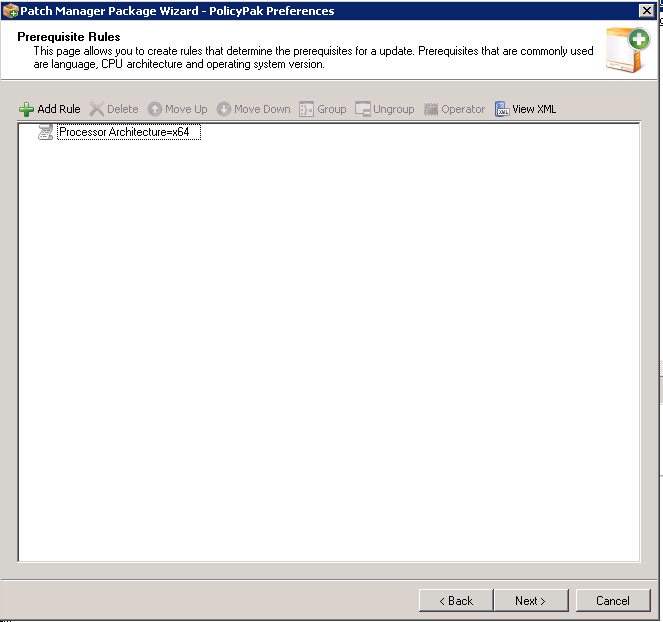Click the Add Rule label
This screenshot has width=663, height=622.
click(x=59, y=109)
